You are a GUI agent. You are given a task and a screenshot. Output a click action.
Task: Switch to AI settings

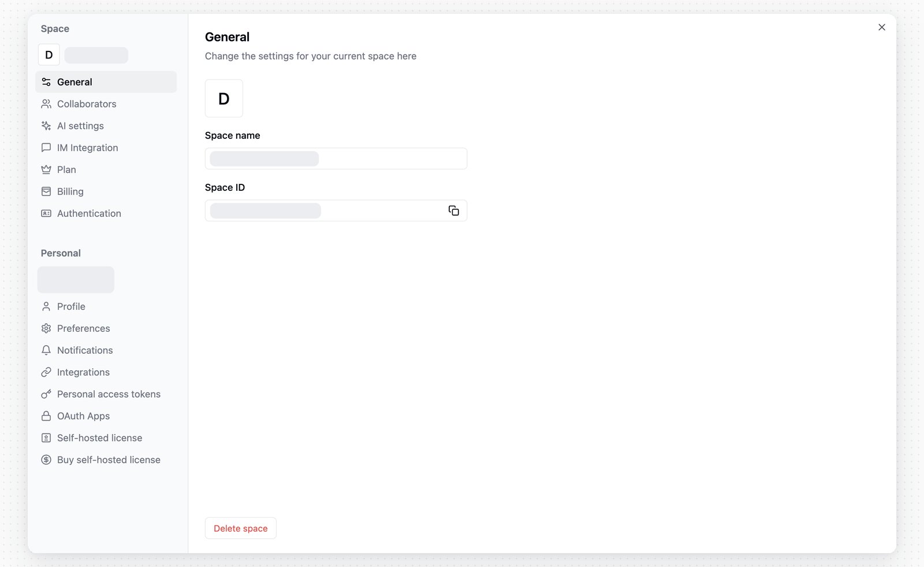pos(106,126)
